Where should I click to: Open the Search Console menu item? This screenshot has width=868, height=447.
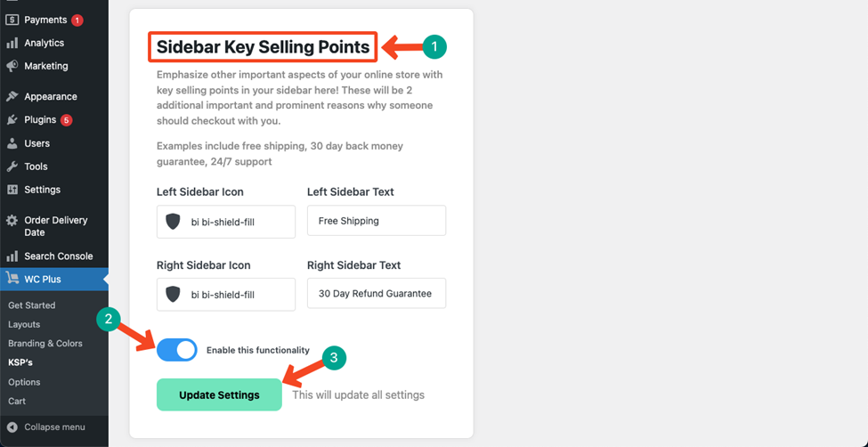click(54, 256)
